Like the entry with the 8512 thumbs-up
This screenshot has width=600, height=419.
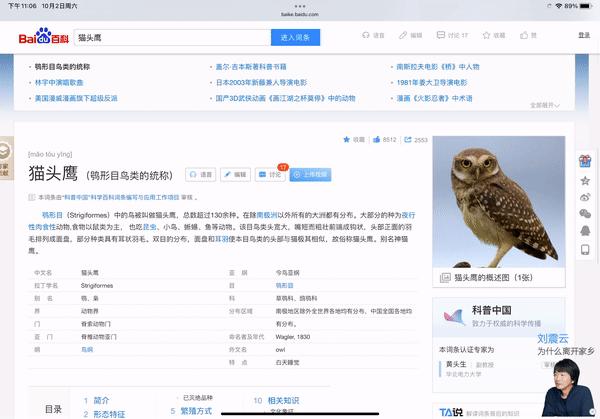(385, 140)
